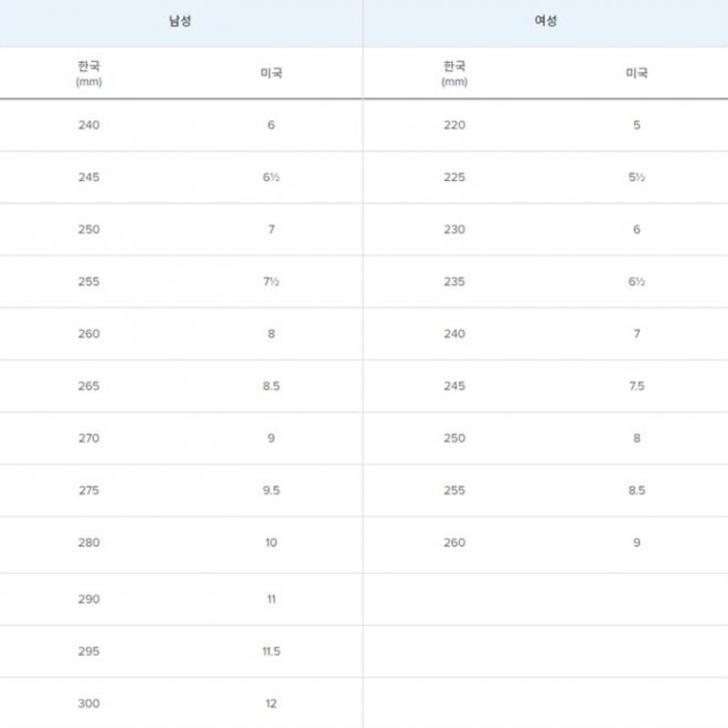Select the men's Korean size 265 cell
The height and width of the screenshot is (728, 728).
(x=89, y=386)
